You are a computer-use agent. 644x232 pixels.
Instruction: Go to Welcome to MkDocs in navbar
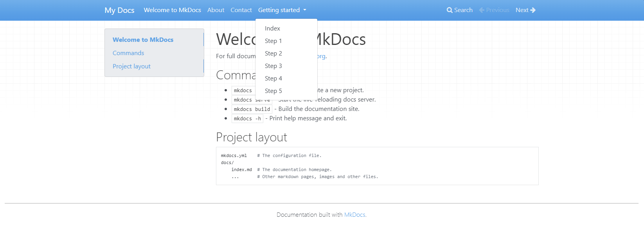pos(173,10)
